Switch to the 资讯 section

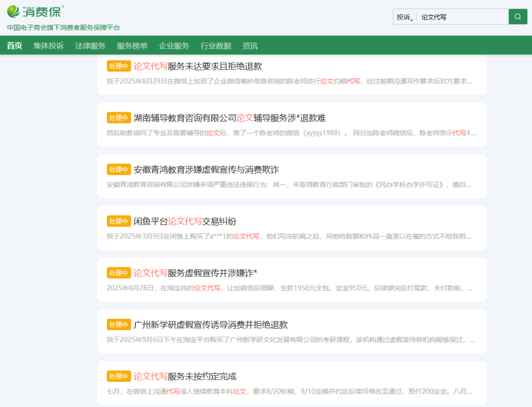tap(250, 46)
